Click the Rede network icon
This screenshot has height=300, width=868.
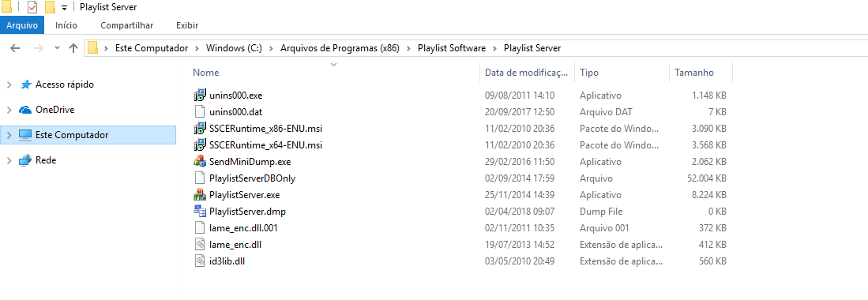coord(25,160)
